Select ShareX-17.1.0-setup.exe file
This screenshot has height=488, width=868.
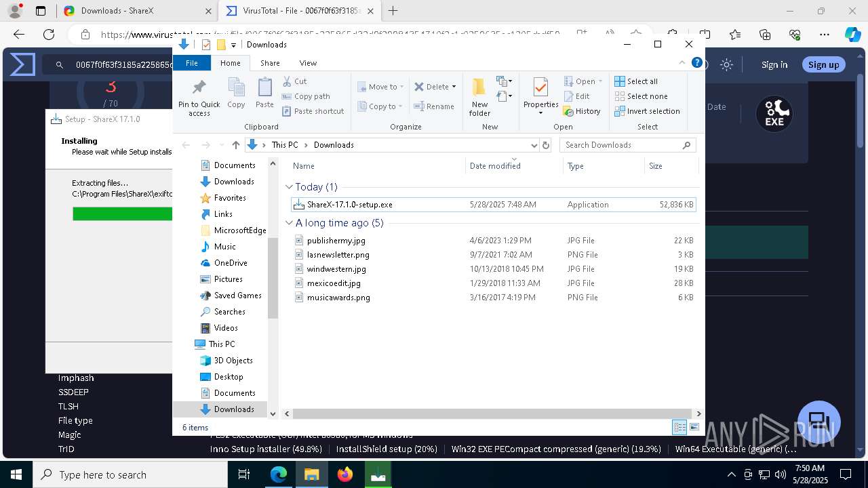pos(494,205)
